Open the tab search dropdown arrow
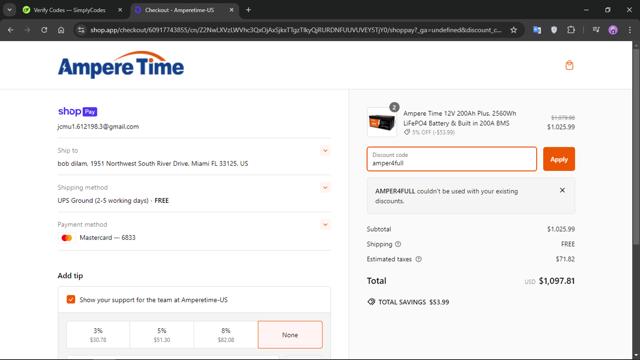640x360 pixels. tap(9, 10)
